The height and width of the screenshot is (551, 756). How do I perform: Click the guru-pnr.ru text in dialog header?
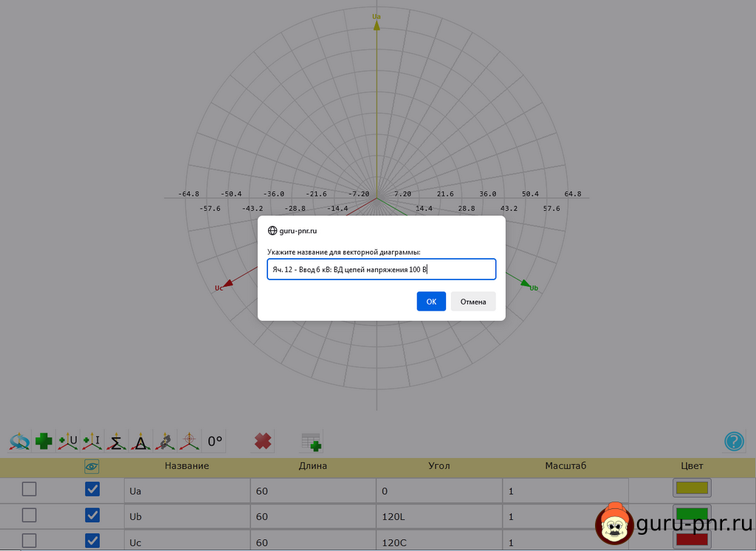[298, 231]
